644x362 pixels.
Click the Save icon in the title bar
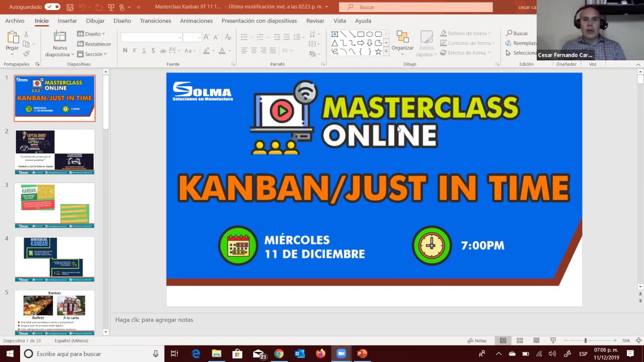(69, 7)
